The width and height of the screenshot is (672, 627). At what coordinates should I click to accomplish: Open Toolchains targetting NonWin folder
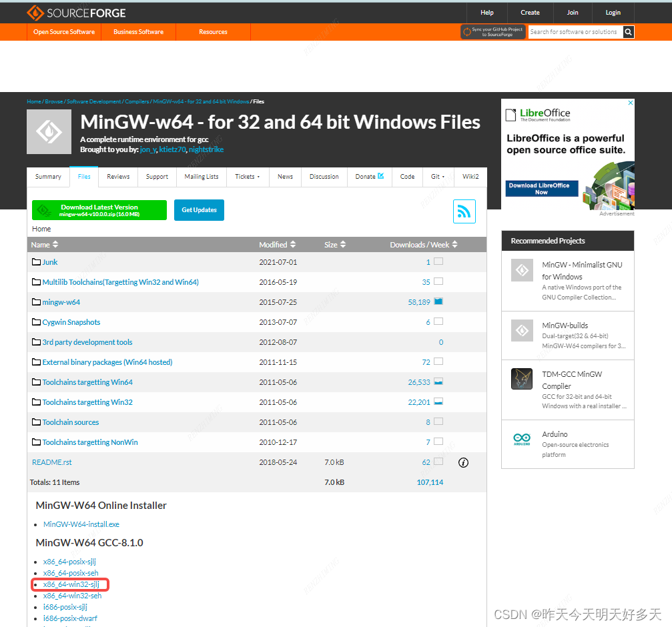click(90, 442)
